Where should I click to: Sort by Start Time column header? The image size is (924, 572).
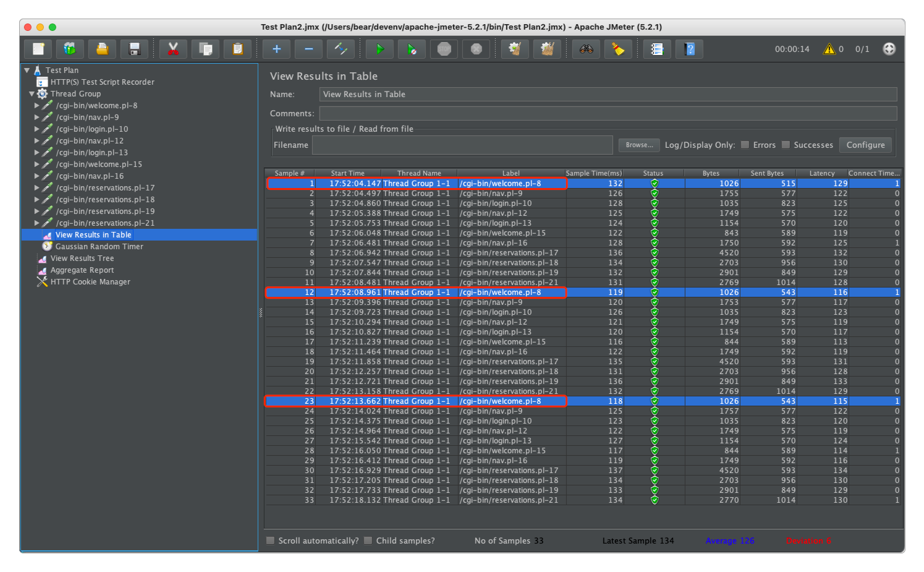tap(348, 173)
